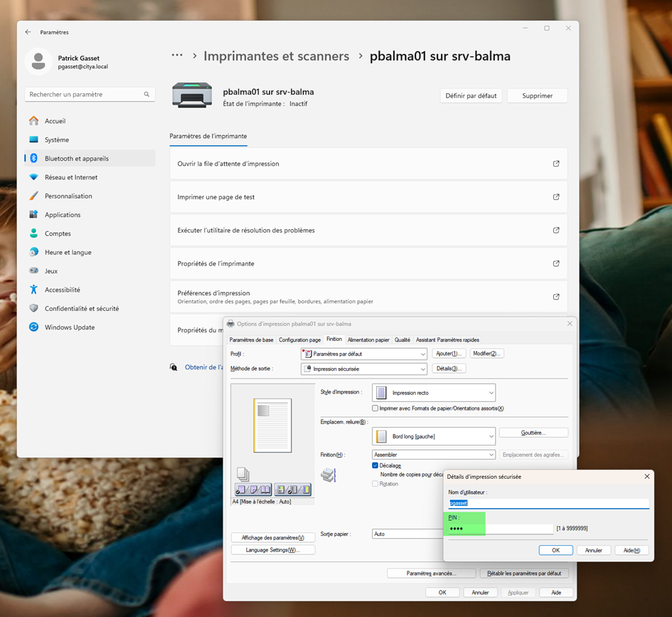
Task: Switch to the Qualité tab
Action: pyautogui.click(x=402, y=340)
